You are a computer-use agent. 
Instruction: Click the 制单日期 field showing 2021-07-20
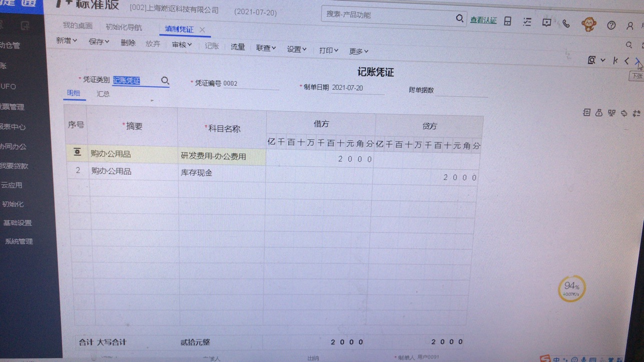coord(357,88)
